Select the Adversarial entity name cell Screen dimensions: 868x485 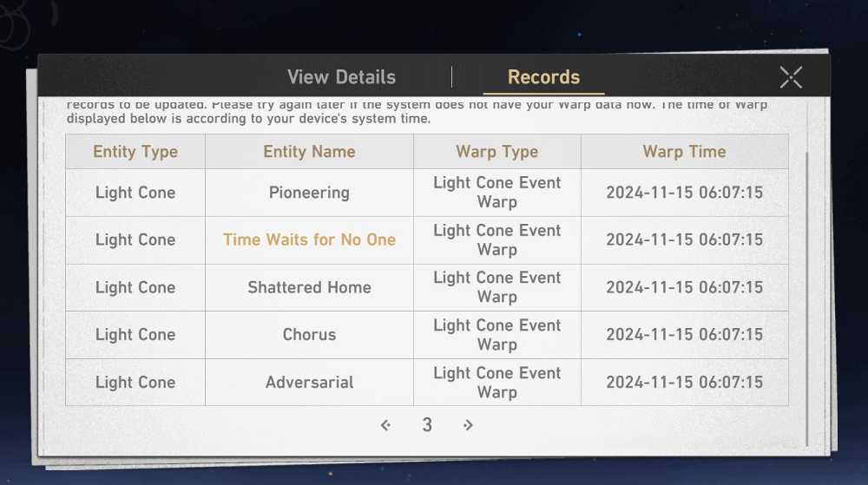309,382
